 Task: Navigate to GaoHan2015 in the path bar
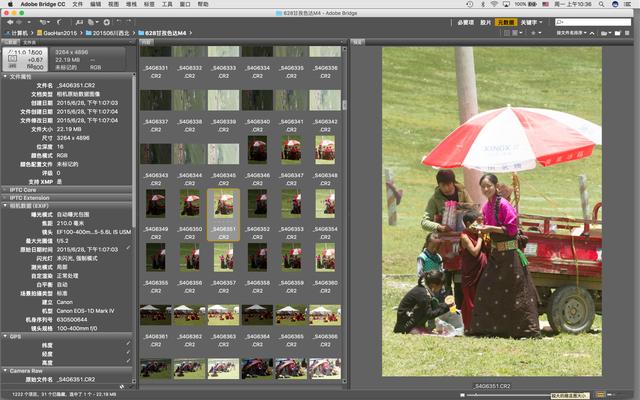[x=61, y=33]
